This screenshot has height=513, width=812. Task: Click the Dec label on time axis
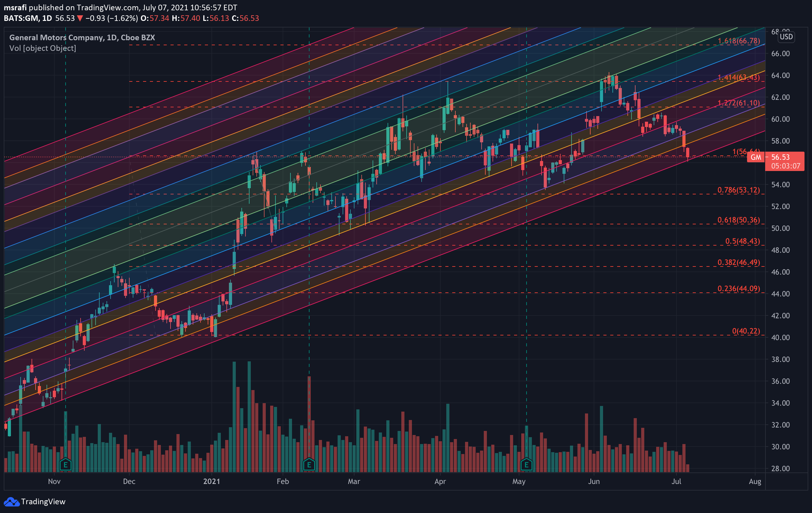129,481
